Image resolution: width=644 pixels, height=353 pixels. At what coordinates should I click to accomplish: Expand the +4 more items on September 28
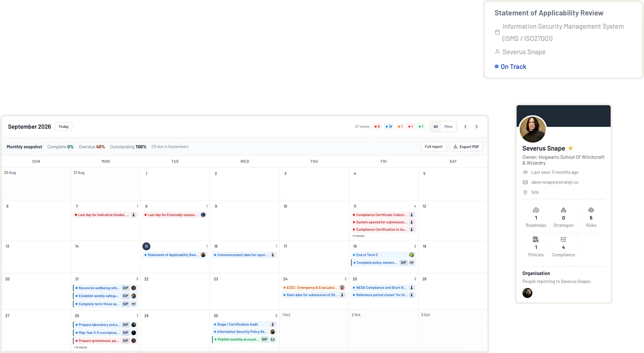[x=80, y=347]
